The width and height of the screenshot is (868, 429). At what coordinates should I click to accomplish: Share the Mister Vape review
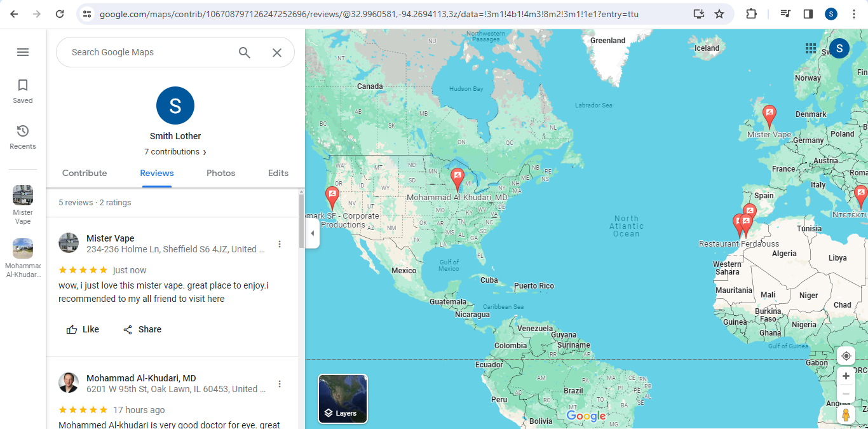(142, 329)
